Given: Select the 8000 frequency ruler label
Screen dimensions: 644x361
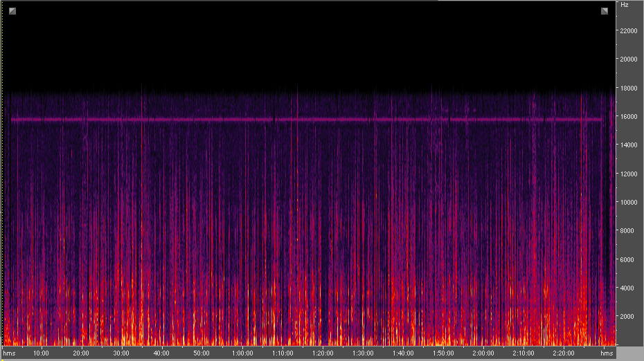Looking at the screenshot, I should [x=627, y=231].
